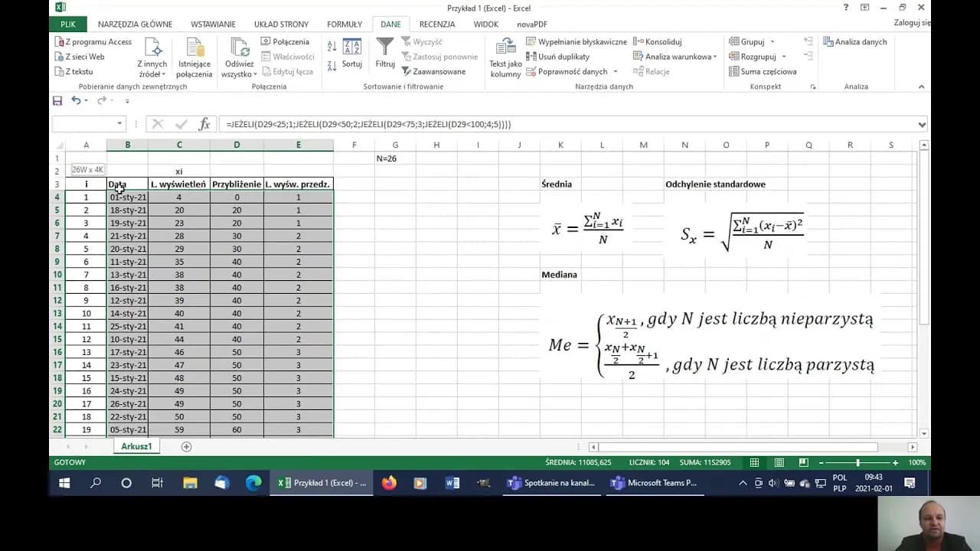Open the WSTAWIANIE ribbon tab
Image resolution: width=980 pixels, height=551 pixels.
(213, 24)
